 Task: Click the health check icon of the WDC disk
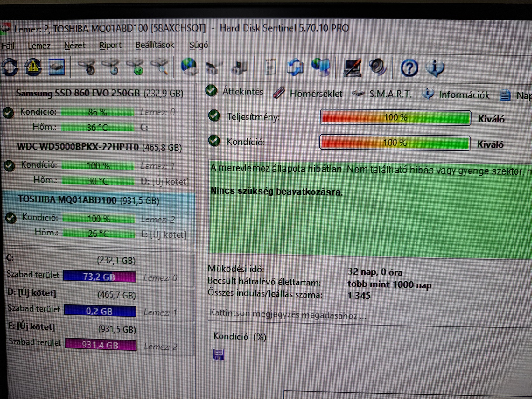pos(10,166)
